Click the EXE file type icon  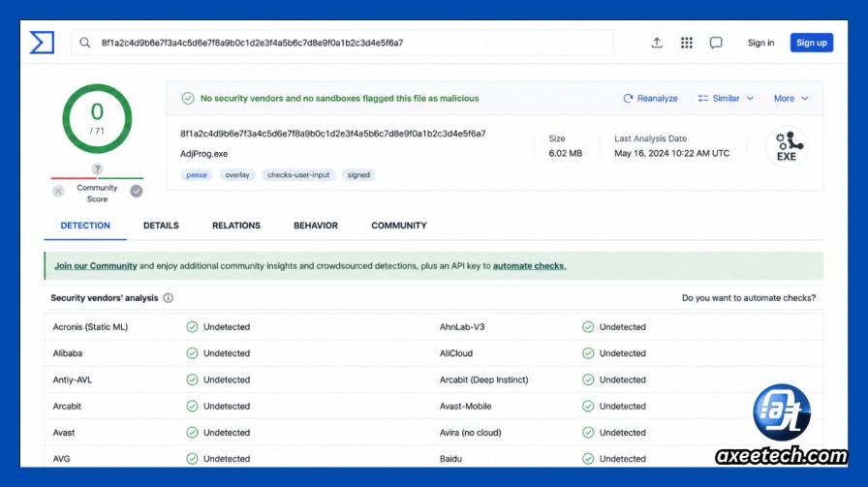[787, 146]
